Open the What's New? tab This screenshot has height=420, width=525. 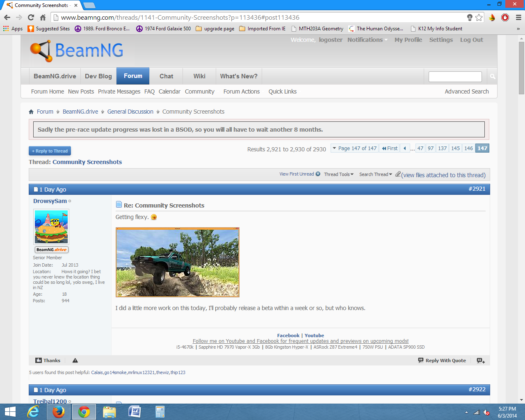pos(239,76)
